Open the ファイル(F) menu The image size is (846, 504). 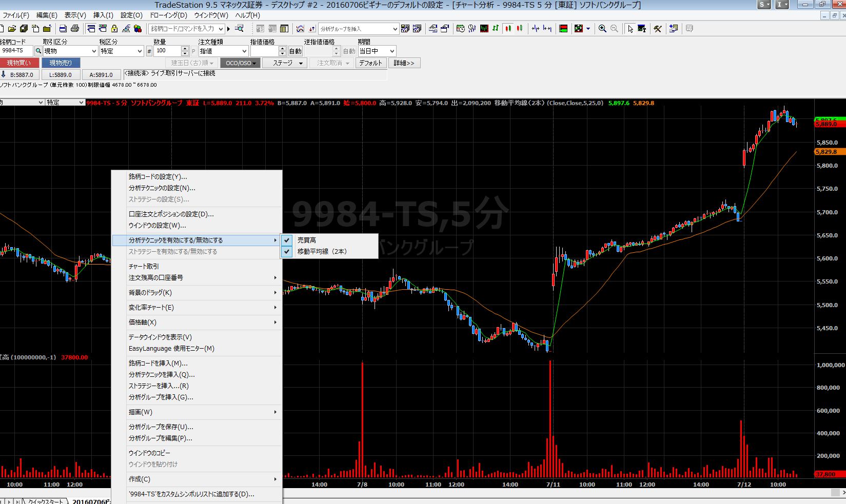pos(16,15)
